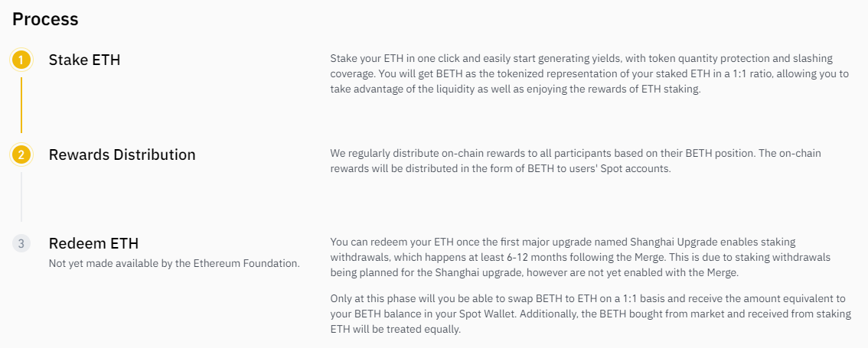868x348 pixels.
Task: Select the Redeem ETH step title
Action: tap(93, 244)
